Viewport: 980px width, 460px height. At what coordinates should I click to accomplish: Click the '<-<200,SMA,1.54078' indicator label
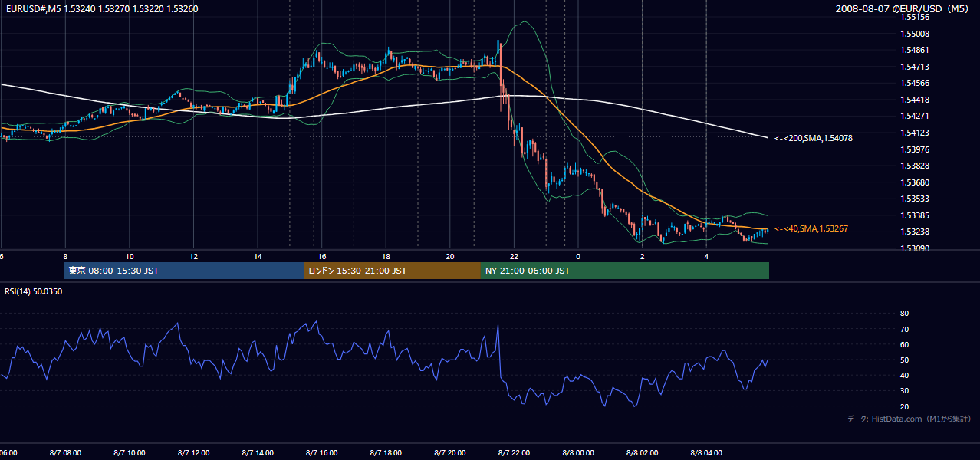point(814,139)
